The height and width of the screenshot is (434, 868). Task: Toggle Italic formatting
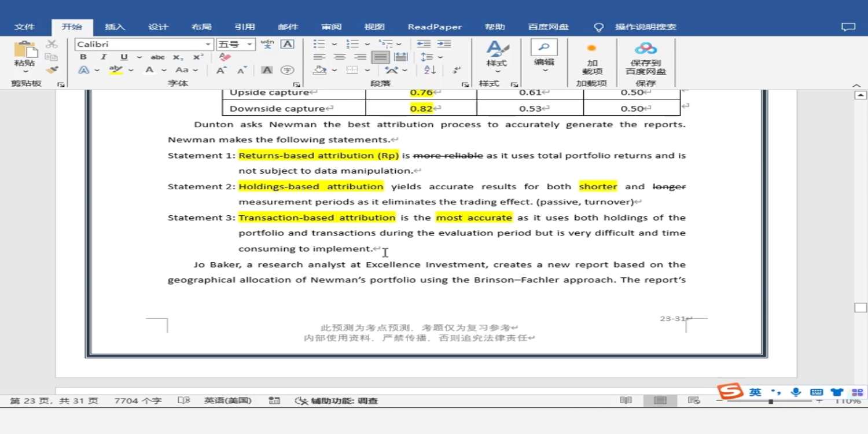[104, 57]
